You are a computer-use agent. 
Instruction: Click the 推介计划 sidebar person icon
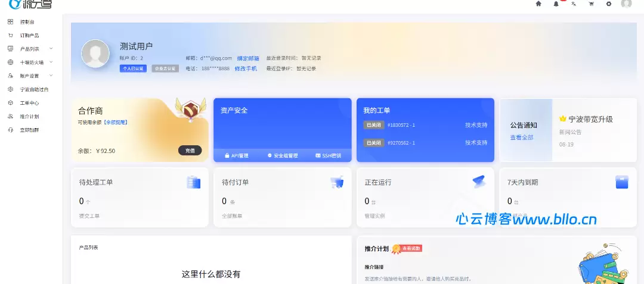tap(11, 116)
